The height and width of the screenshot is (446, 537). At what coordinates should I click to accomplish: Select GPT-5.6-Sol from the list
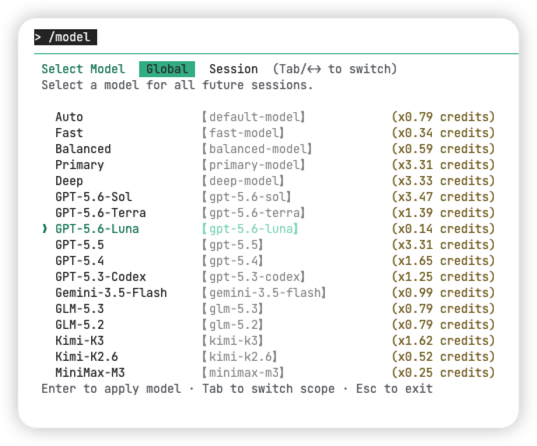pos(268,197)
